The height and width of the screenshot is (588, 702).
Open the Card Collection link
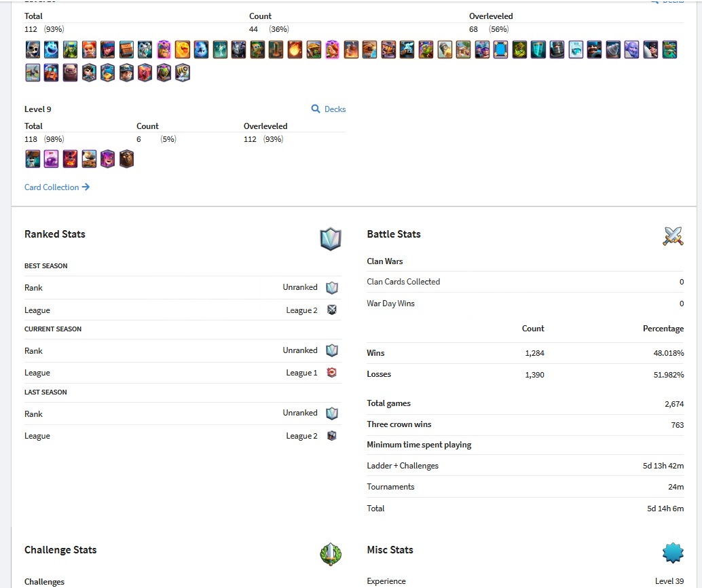tap(57, 187)
